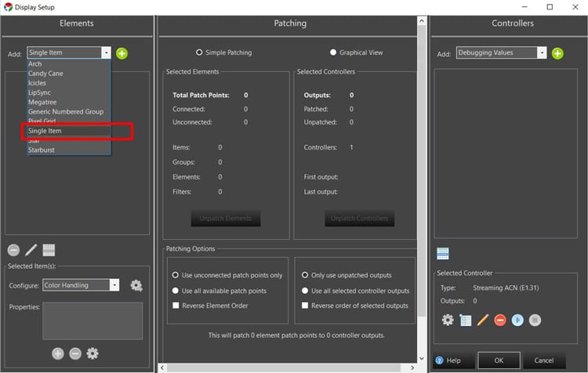588x373 pixels.
Task: Click green plus to add controller
Action: pos(557,53)
